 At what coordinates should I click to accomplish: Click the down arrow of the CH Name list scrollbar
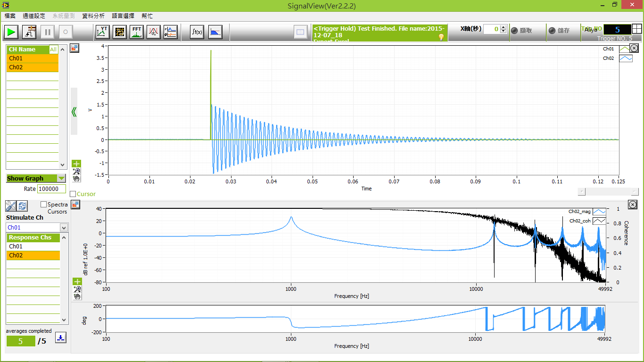[x=63, y=165]
